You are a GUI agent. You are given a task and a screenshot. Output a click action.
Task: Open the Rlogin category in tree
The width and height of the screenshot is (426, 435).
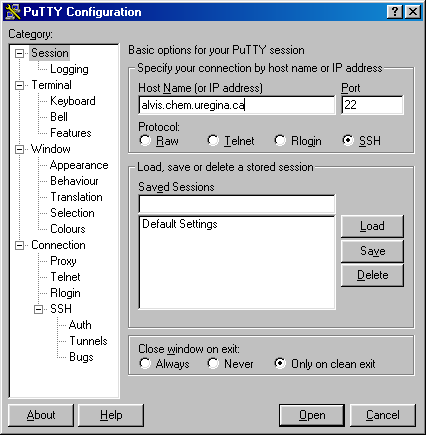[x=65, y=293]
